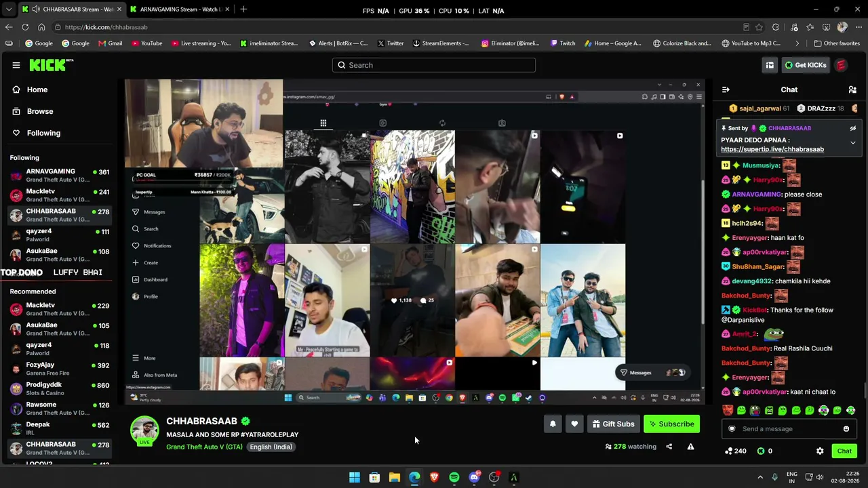Screen dimensions: 868x488
Task: Click sajal_agarwal on the chat leaderboard
Action: (759, 108)
